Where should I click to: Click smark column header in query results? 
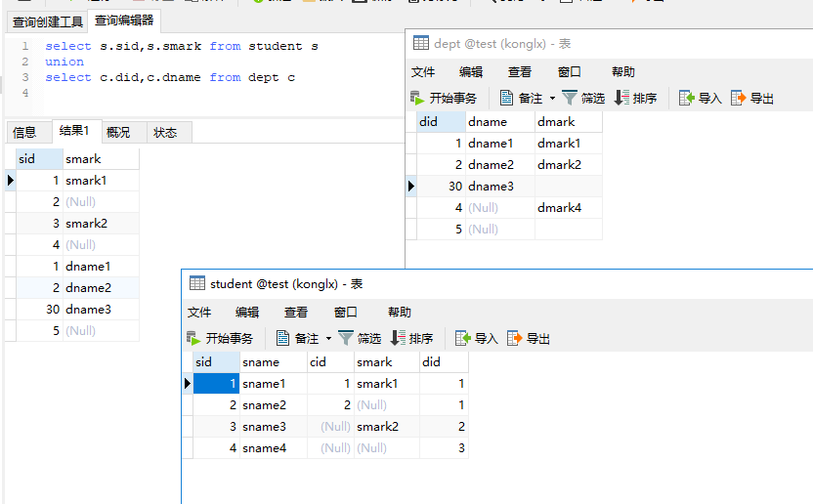101,158
